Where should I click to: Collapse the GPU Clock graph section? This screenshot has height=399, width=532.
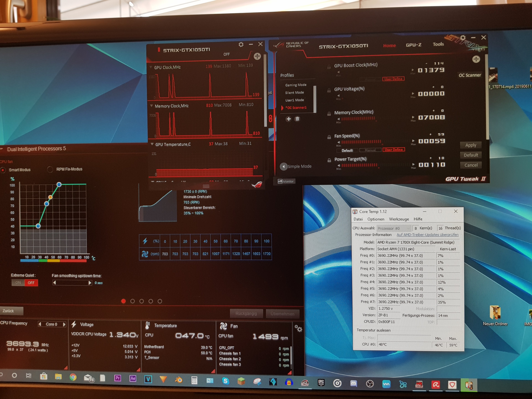(x=151, y=67)
